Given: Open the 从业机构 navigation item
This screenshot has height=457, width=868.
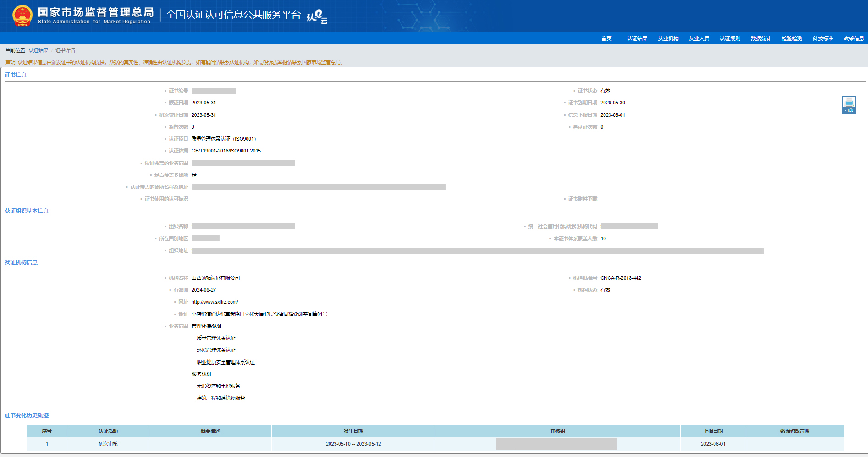Looking at the screenshot, I should pos(668,38).
